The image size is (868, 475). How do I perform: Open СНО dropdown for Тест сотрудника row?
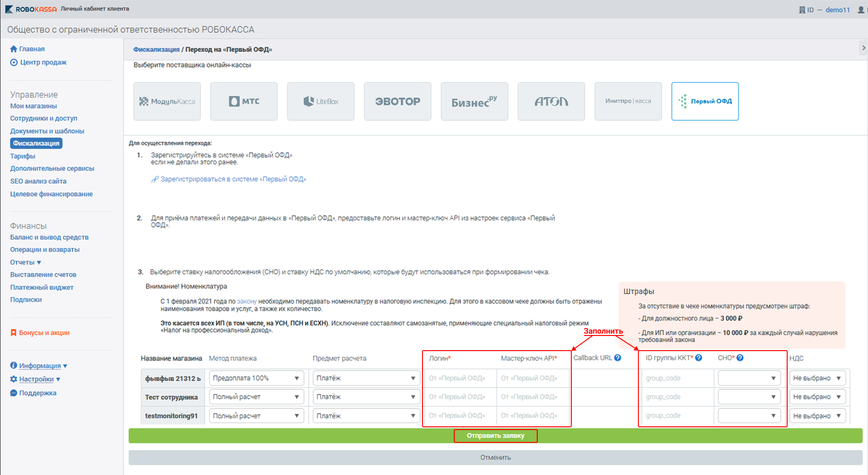[749, 397]
